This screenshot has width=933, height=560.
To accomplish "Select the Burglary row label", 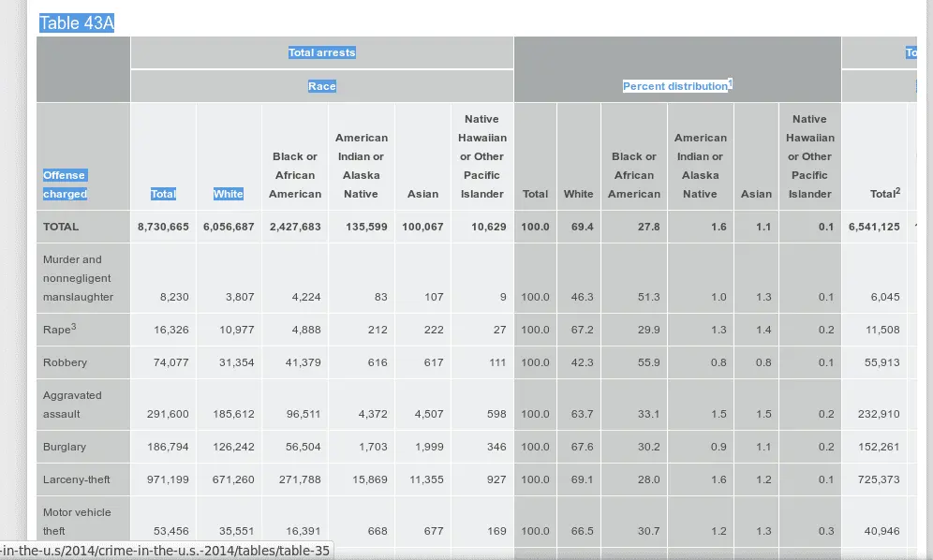I will point(65,447).
